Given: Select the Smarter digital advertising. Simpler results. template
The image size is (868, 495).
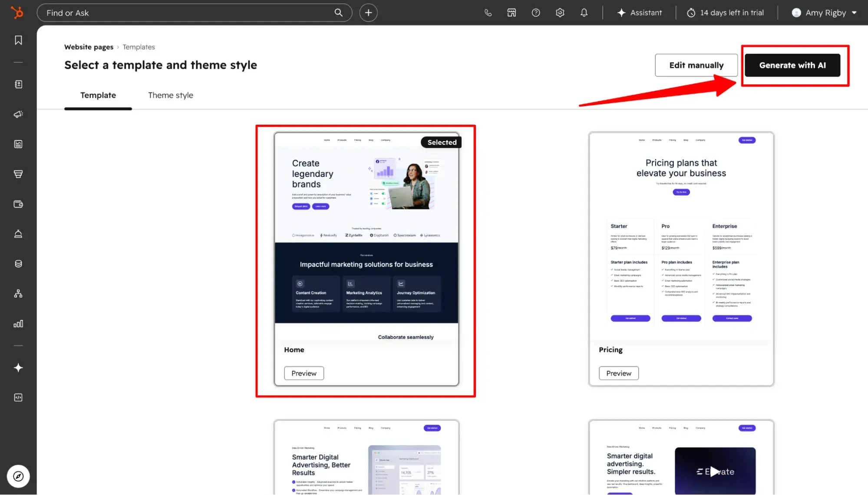Looking at the screenshot, I should coord(681,457).
